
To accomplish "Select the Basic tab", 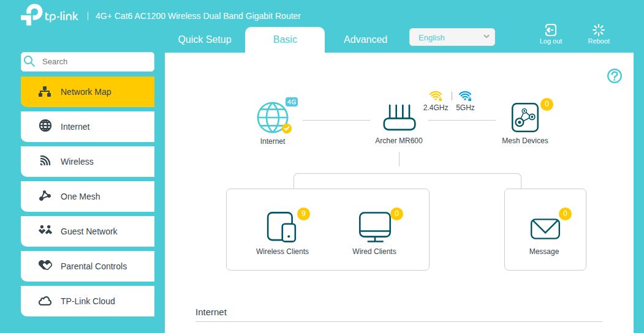I will tap(285, 39).
